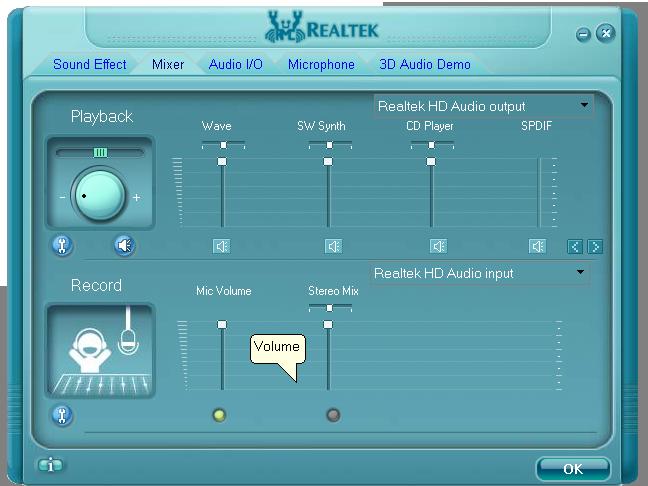The height and width of the screenshot is (486, 648).
Task: Click the SPDIF channel label
Action: (x=536, y=126)
